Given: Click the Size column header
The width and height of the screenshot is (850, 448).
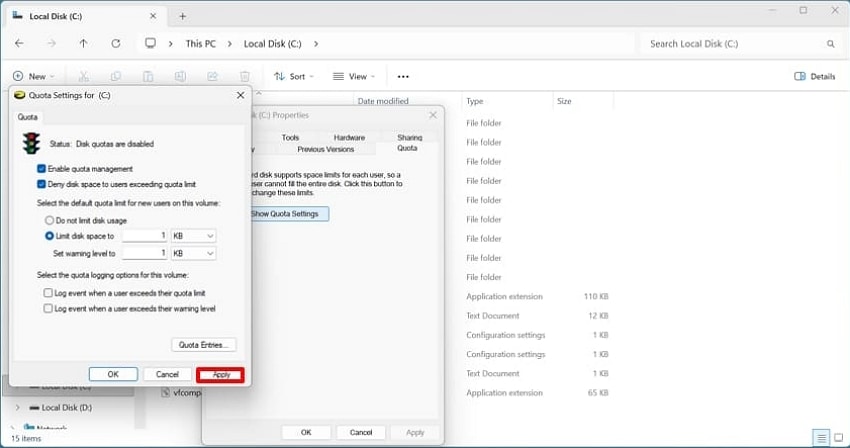Looking at the screenshot, I should (564, 101).
